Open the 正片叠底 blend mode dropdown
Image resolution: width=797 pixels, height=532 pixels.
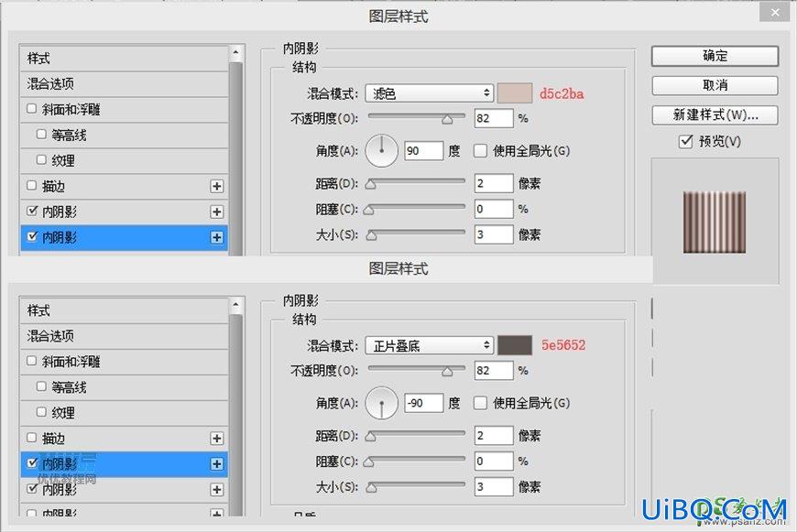(x=430, y=345)
